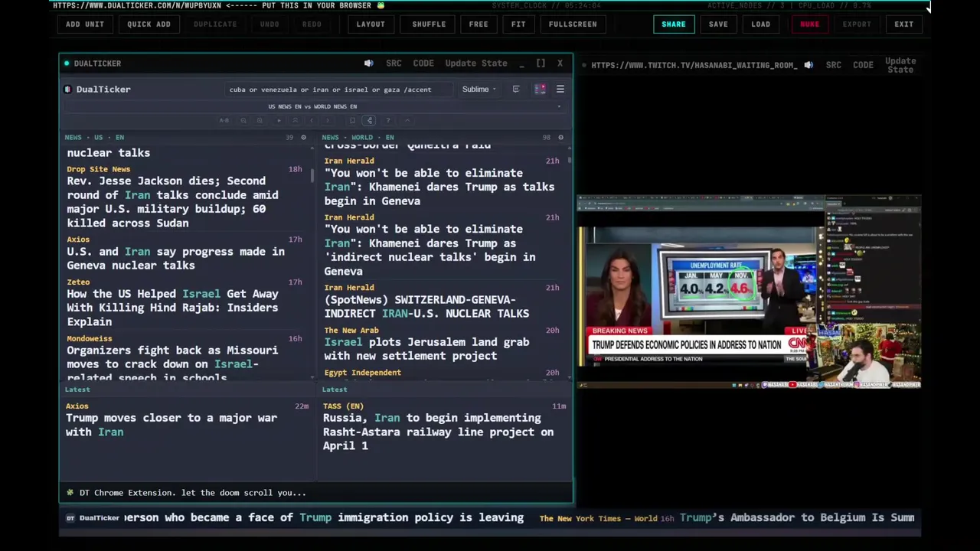The image size is (980, 551).
Task: Click the Save button
Action: tap(718, 24)
